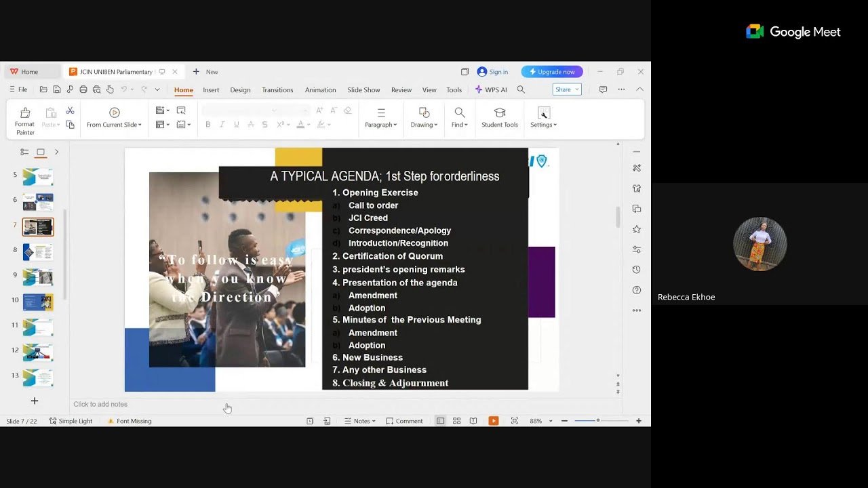Click the WPS AI sparkle button
Image resolution: width=868 pixels, height=488 pixels.
tap(491, 89)
